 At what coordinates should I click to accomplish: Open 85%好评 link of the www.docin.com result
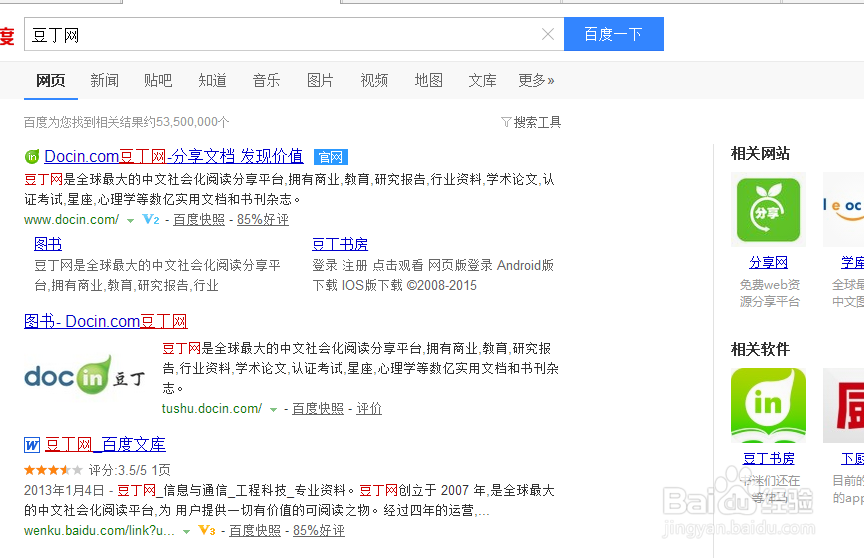tap(263, 220)
